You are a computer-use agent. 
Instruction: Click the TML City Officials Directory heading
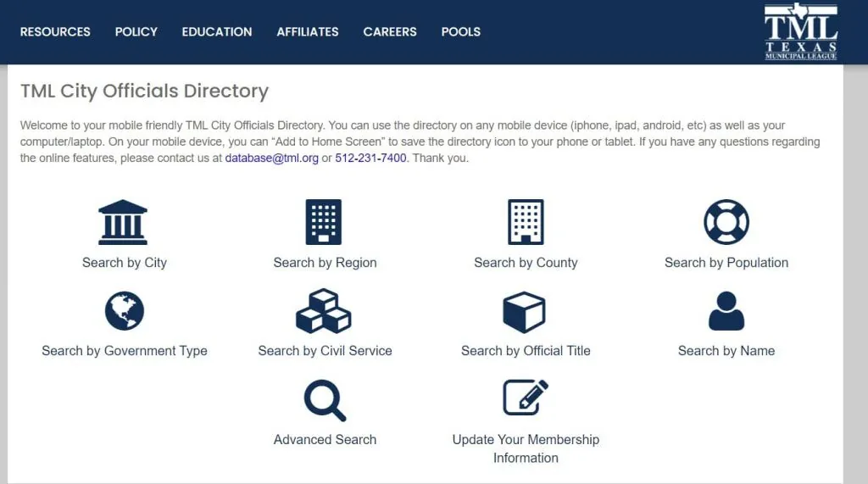click(144, 91)
